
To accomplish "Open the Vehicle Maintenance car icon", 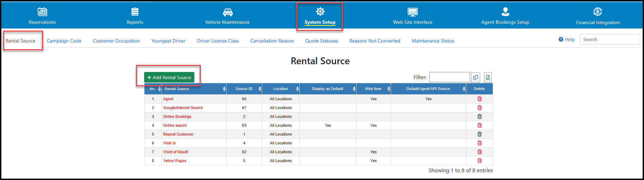I will 228,12.
